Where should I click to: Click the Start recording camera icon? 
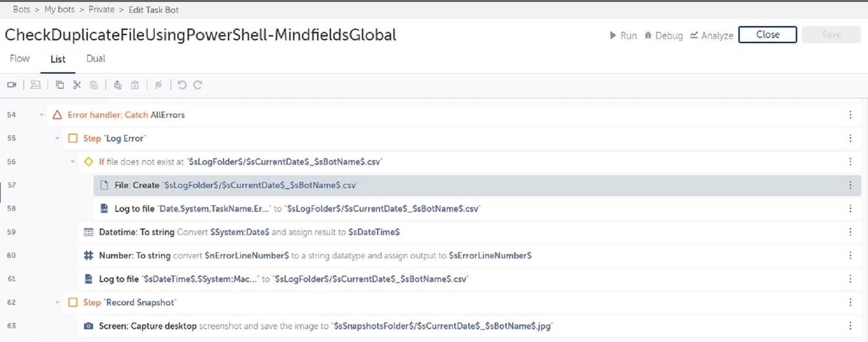pyautogui.click(x=12, y=85)
